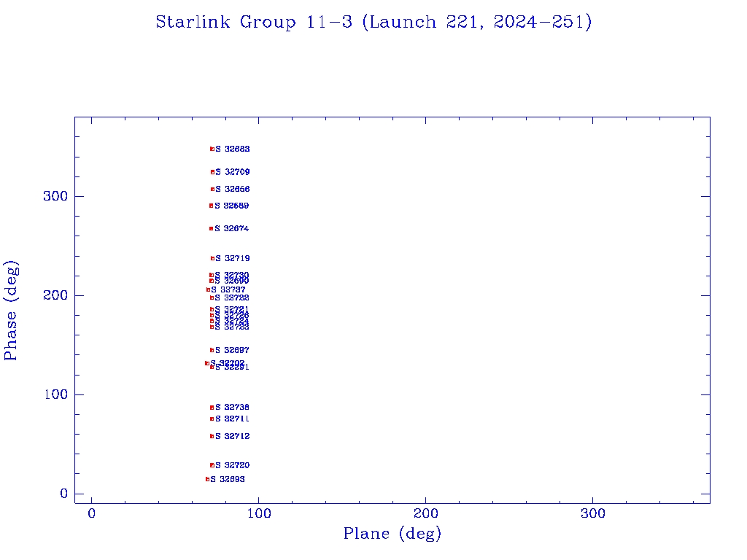Click the red marker next to S 32711
This screenshot has width=747, height=560.
(x=212, y=419)
